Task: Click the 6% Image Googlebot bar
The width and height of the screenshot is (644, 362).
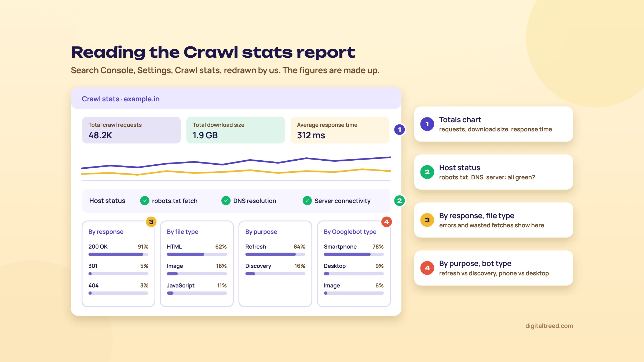Action: click(x=354, y=293)
